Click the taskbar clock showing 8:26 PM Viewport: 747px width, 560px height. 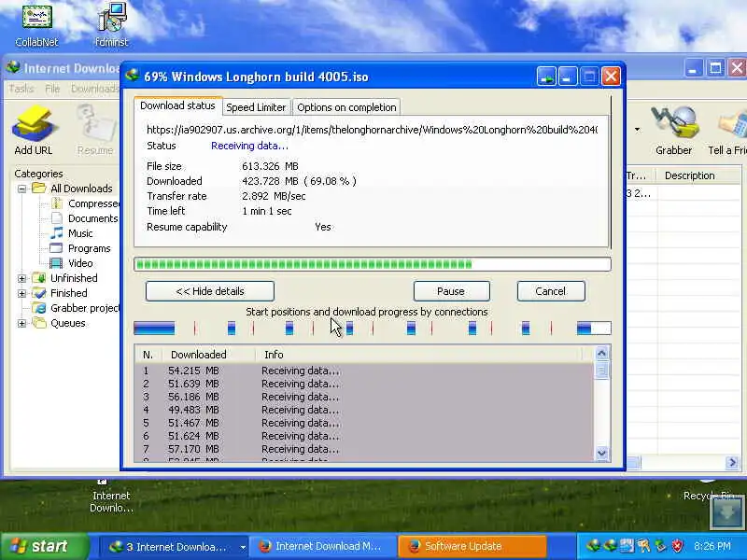712,546
